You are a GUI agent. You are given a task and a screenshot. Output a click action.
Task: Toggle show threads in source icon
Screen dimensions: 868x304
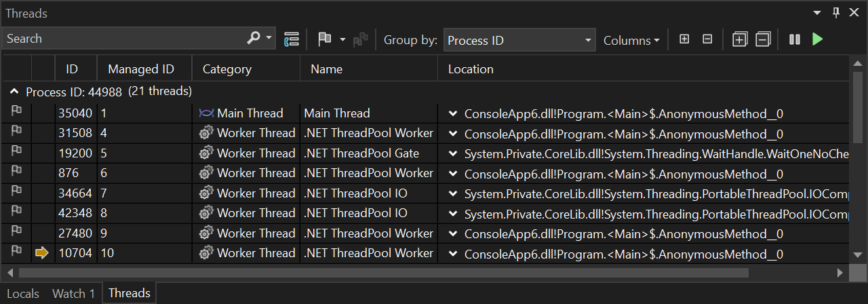pos(292,39)
